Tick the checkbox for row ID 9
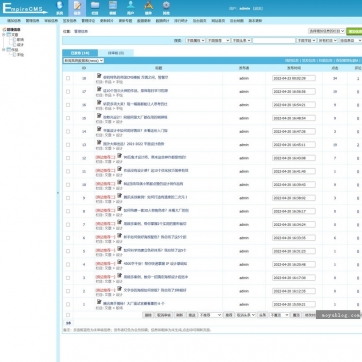 tap(68, 198)
